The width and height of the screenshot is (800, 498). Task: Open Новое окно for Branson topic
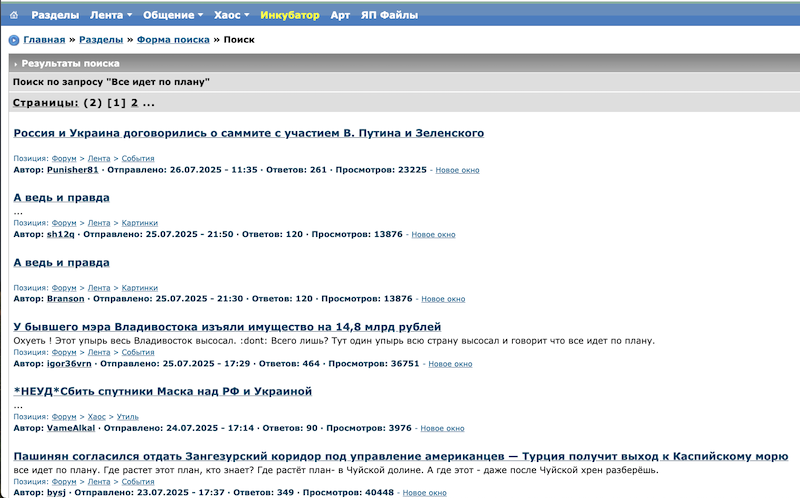coord(443,300)
